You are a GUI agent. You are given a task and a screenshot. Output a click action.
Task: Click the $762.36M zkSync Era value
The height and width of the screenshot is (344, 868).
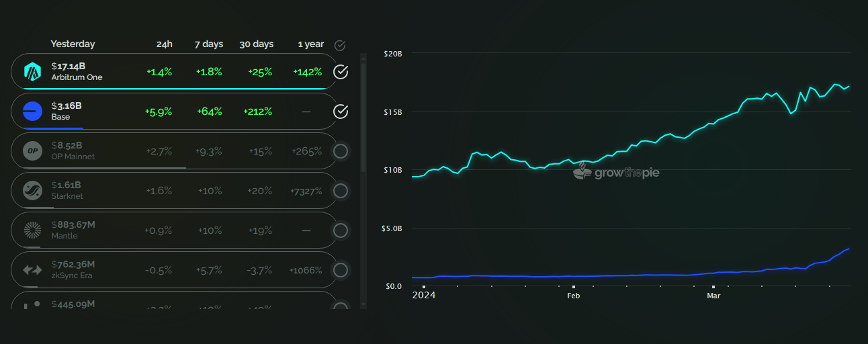click(x=73, y=264)
